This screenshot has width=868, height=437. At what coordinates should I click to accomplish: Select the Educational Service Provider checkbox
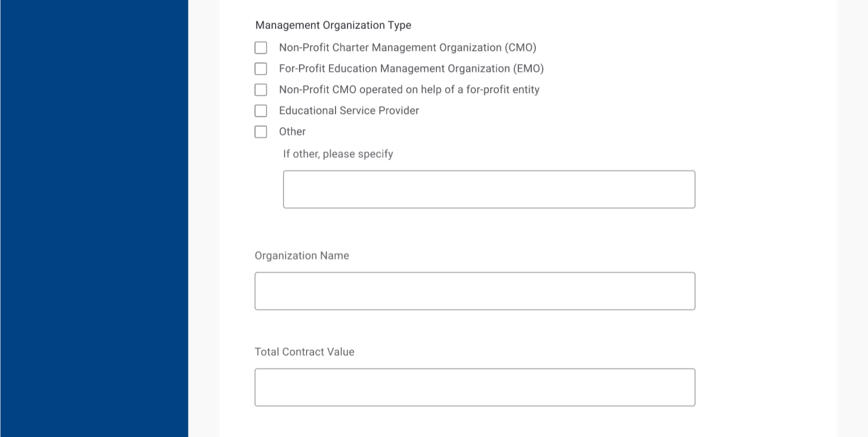tap(261, 111)
